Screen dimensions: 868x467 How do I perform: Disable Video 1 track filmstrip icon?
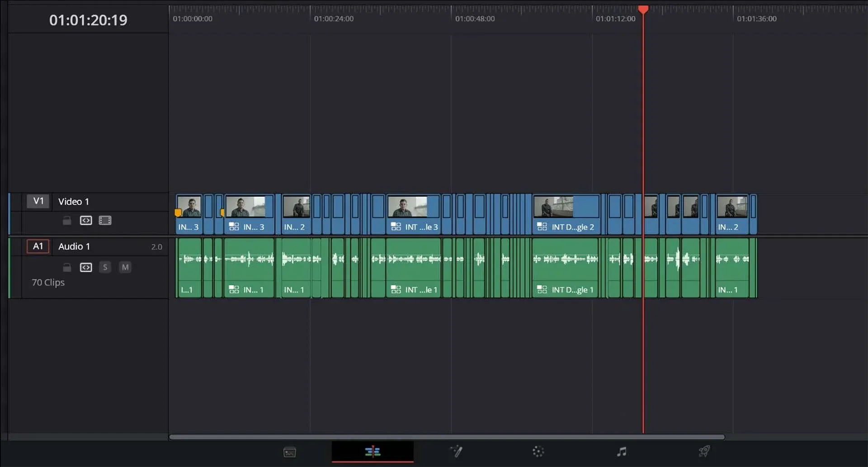[105, 220]
